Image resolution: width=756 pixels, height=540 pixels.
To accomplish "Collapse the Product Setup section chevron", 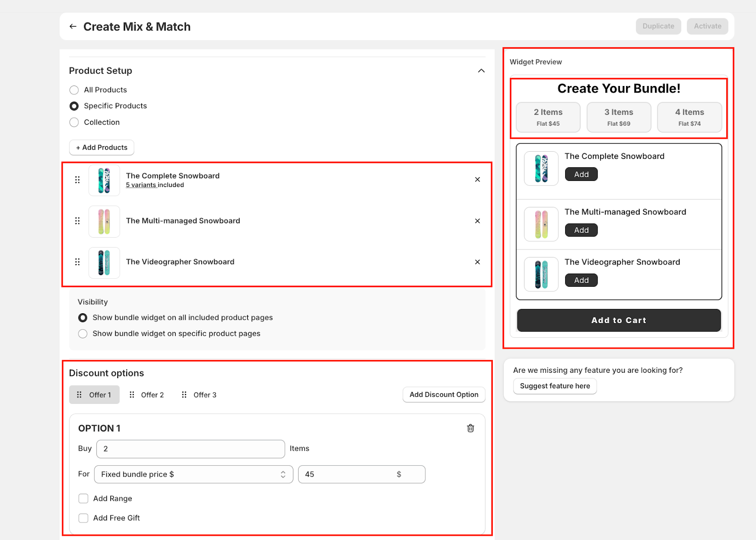I will (481, 71).
